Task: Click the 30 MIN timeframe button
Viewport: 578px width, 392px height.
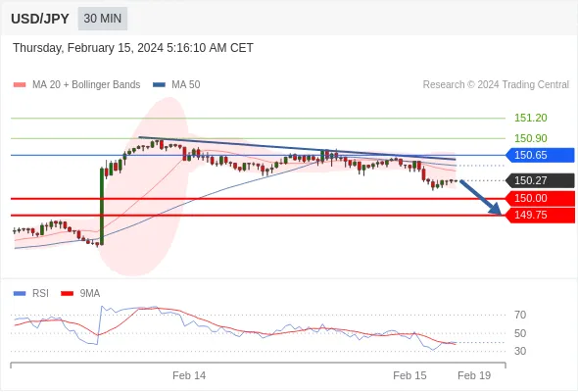Action: pyautogui.click(x=103, y=19)
